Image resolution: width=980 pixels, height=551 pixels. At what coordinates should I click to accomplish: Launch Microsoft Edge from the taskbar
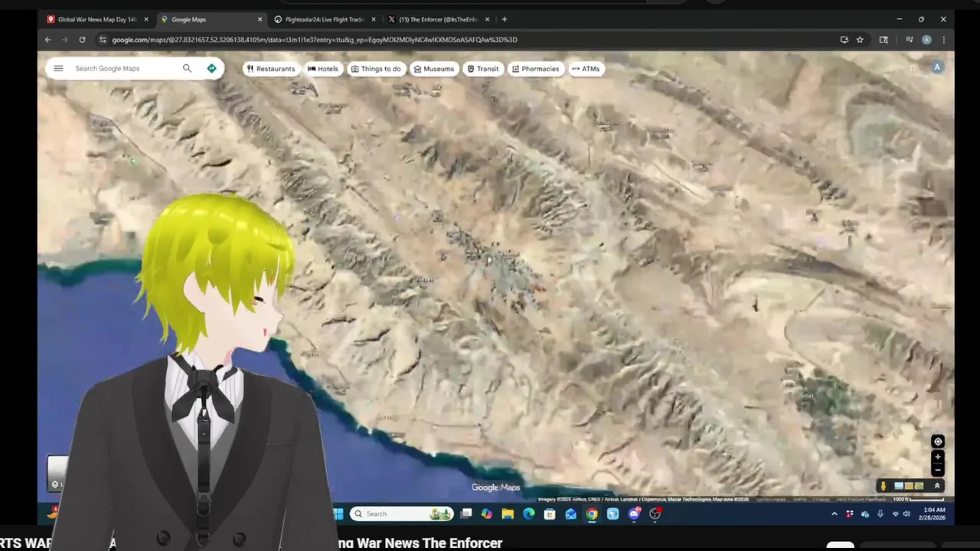[x=529, y=514]
